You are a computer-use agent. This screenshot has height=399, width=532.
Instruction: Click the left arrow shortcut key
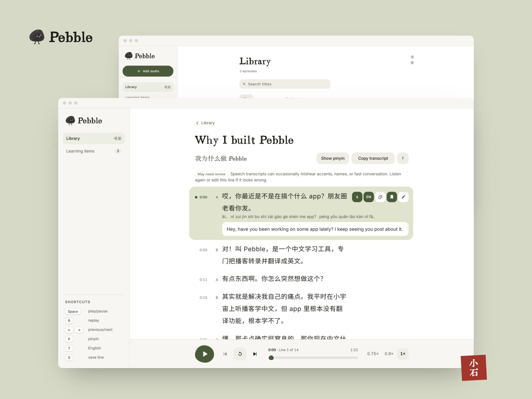coord(69,330)
